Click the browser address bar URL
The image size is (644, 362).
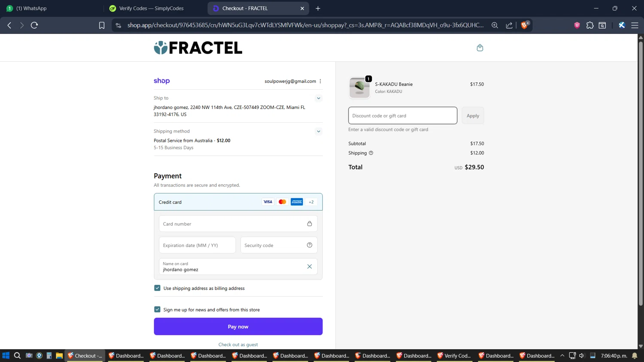[x=305, y=25]
